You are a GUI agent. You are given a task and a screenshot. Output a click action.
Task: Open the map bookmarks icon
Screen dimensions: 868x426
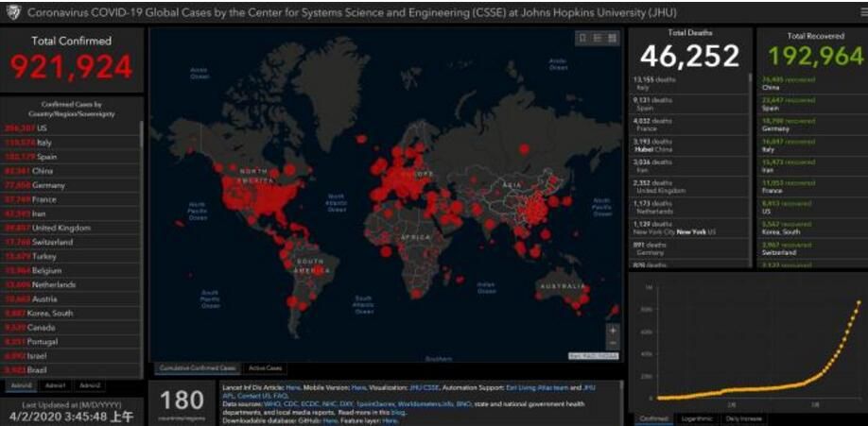(582, 38)
